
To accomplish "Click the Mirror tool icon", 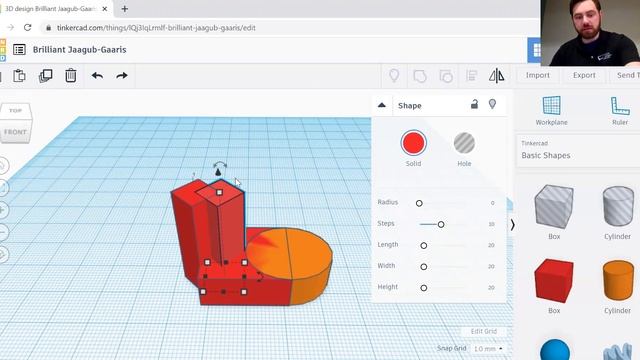I will 497,76.
